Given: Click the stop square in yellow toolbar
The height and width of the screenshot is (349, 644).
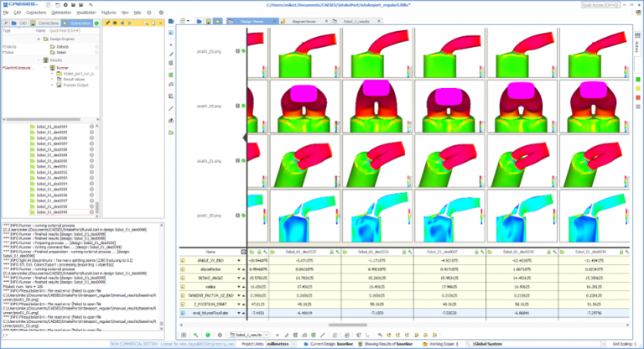Looking at the screenshot, I should point(115,23).
